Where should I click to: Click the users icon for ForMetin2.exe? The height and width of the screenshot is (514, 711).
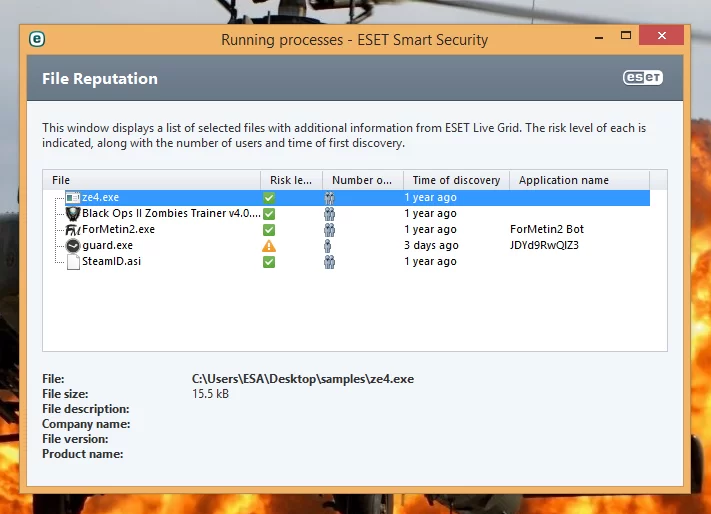pos(330,230)
